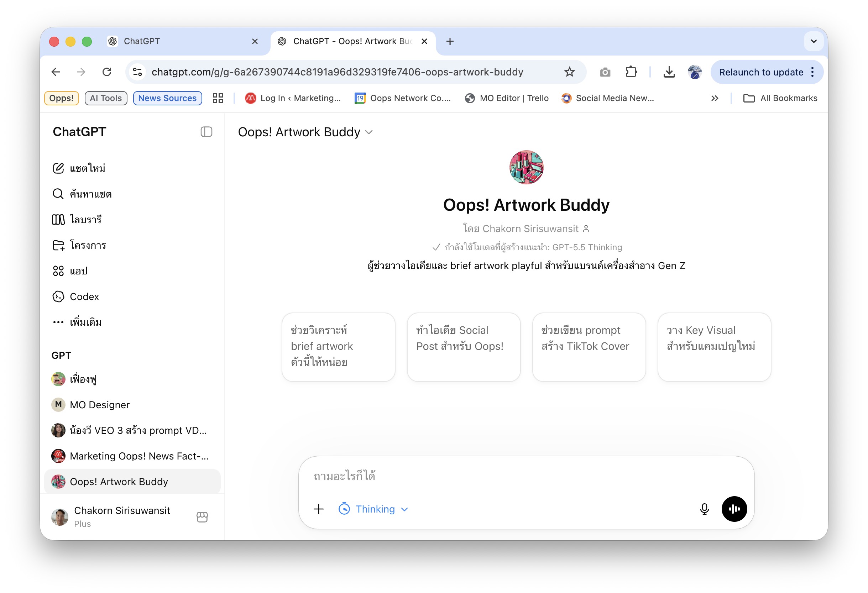Open the tab search dropdown arrow
The height and width of the screenshot is (593, 868).
tap(814, 41)
